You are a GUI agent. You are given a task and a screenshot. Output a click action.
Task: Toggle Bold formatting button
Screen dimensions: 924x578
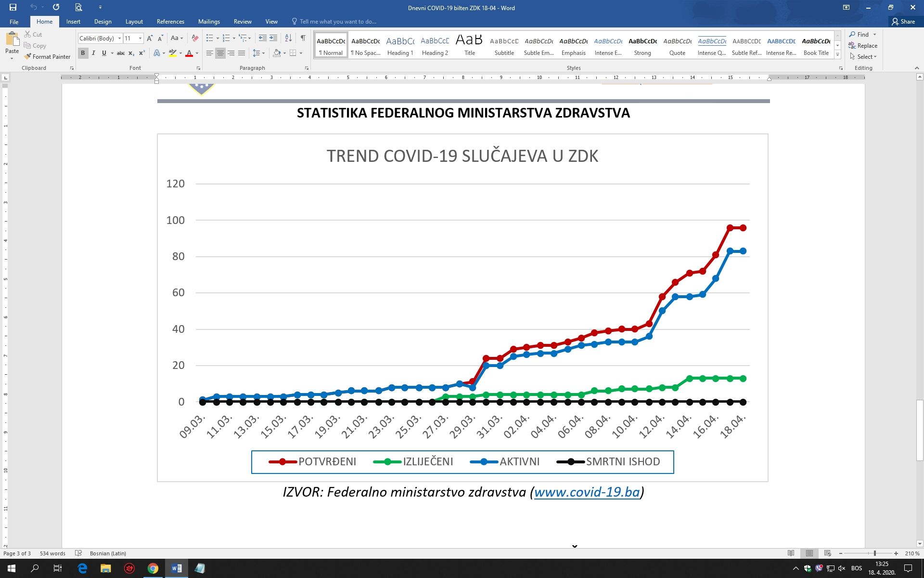coord(83,53)
